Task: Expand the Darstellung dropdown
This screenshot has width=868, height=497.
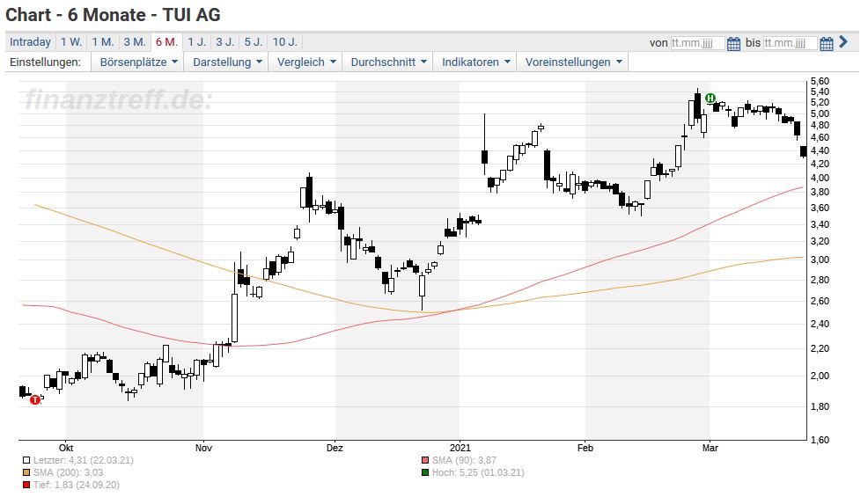Action: (x=227, y=62)
